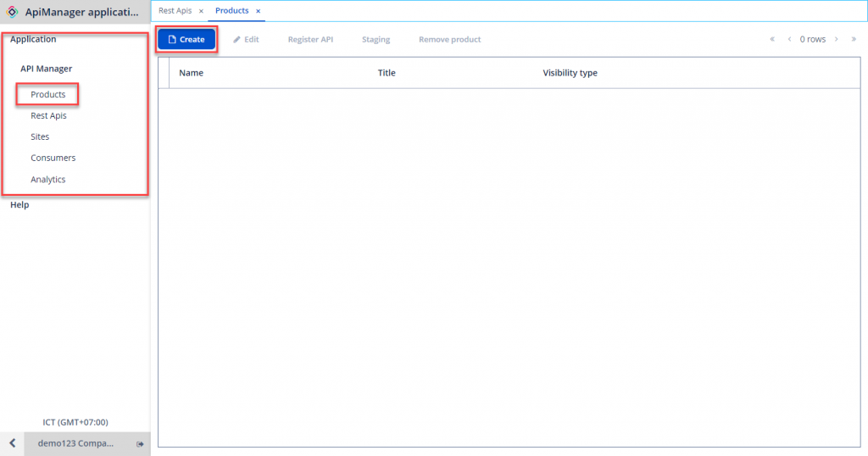
Task: Collapse the API Manager submenu
Action: (47, 69)
